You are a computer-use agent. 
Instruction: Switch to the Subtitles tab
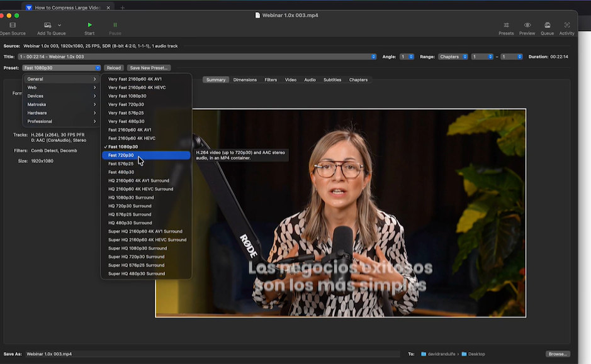click(332, 80)
